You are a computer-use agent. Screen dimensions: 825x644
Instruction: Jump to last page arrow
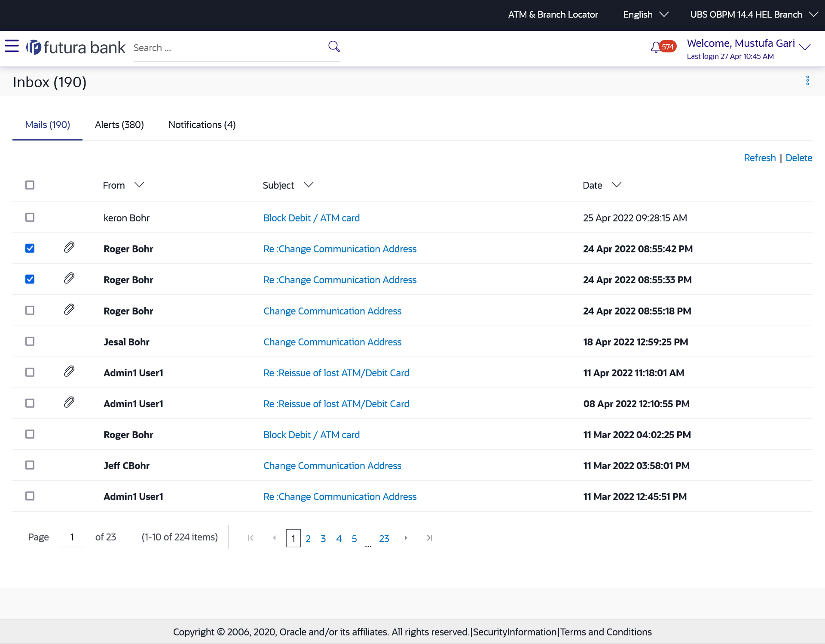tap(429, 538)
